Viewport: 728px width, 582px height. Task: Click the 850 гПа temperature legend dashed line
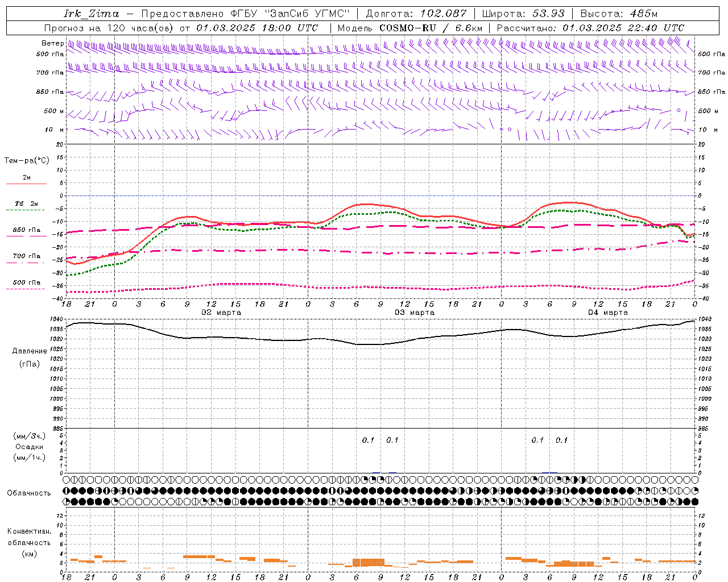point(25,236)
